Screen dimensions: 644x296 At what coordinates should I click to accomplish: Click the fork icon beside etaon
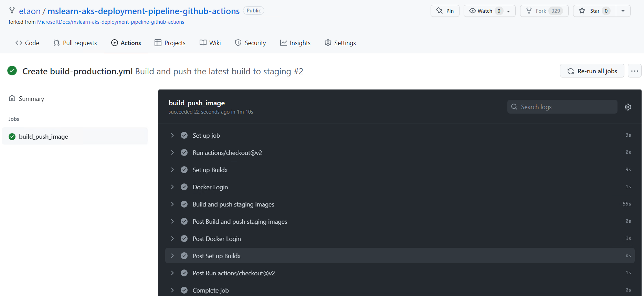[12, 10]
